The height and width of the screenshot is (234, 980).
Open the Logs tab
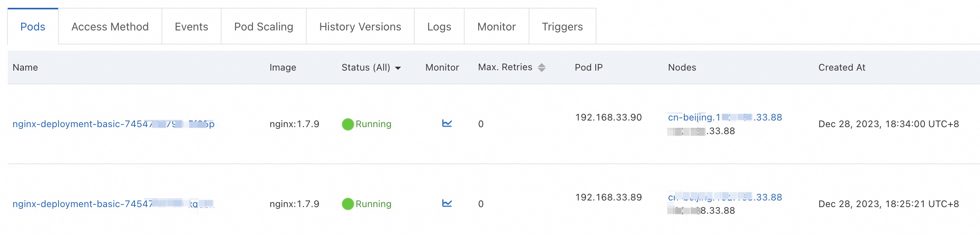[x=439, y=27]
